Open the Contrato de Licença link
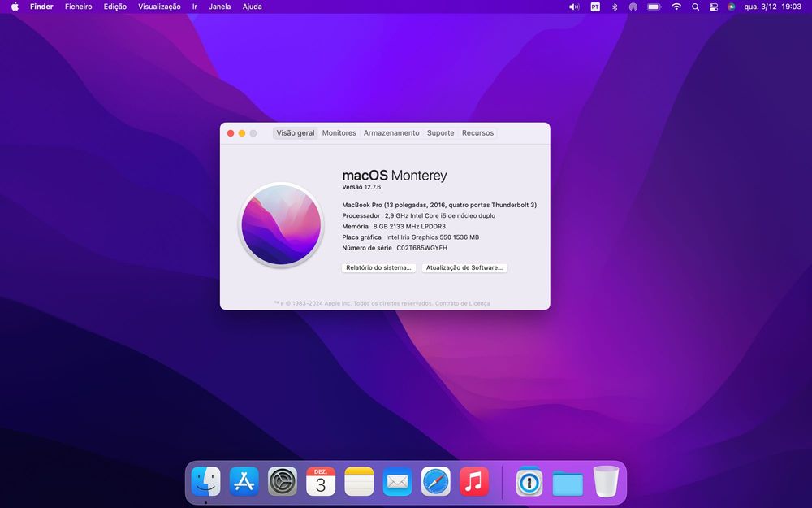 pyautogui.click(x=463, y=304)
